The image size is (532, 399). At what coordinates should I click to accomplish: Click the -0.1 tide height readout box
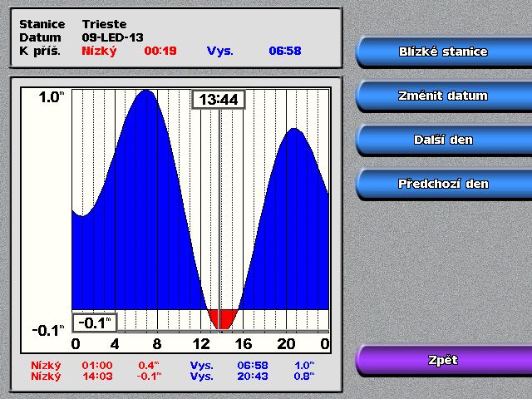[95, 323]
